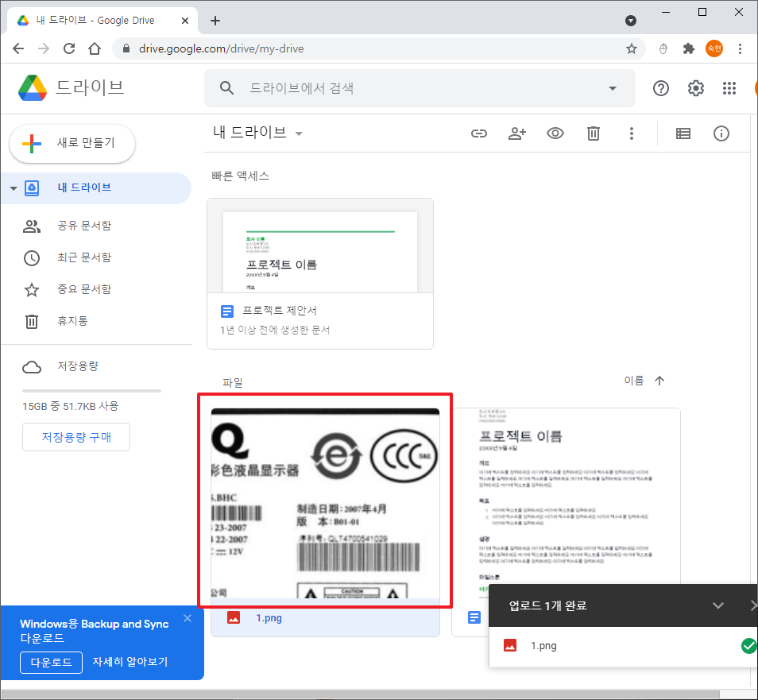Type in the Drive search field
The image size is (758, 700).
point(420,88)
